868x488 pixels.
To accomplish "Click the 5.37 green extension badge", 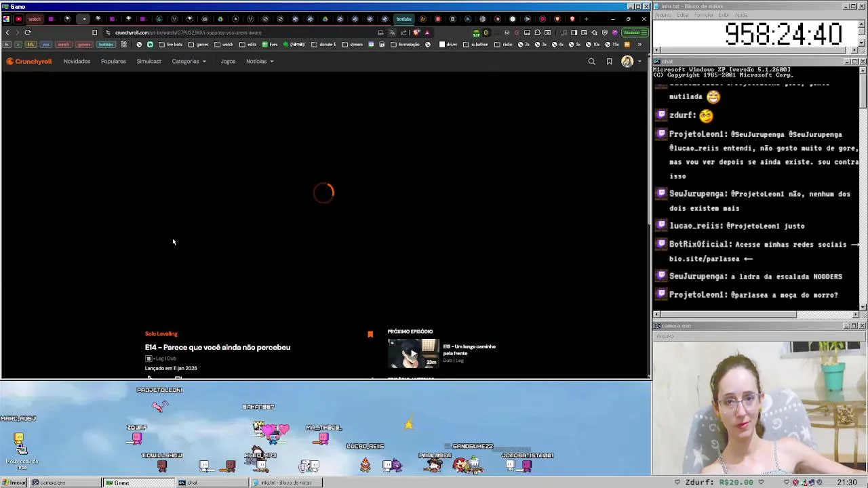I will click(476, 33).
